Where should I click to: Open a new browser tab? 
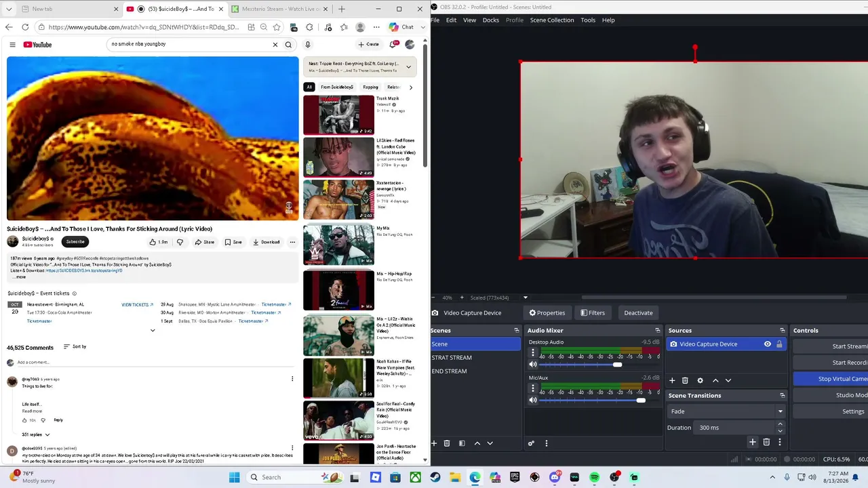(x=341, y=9)
